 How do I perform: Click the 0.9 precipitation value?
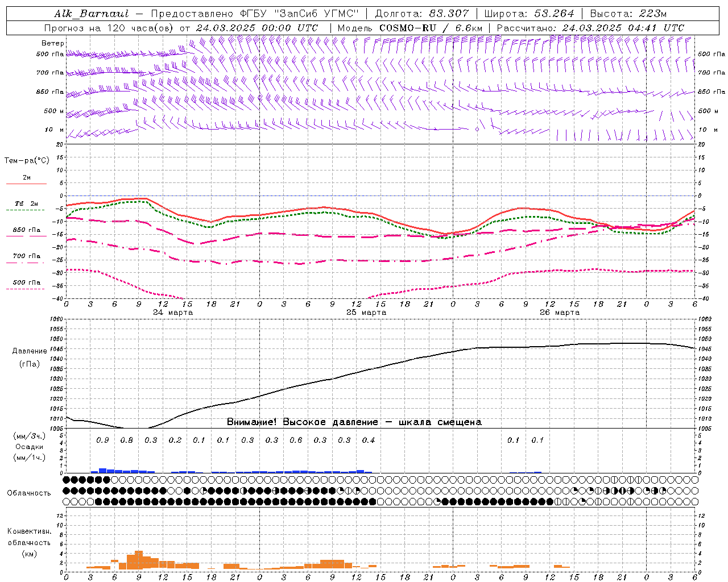click(102, 440)
